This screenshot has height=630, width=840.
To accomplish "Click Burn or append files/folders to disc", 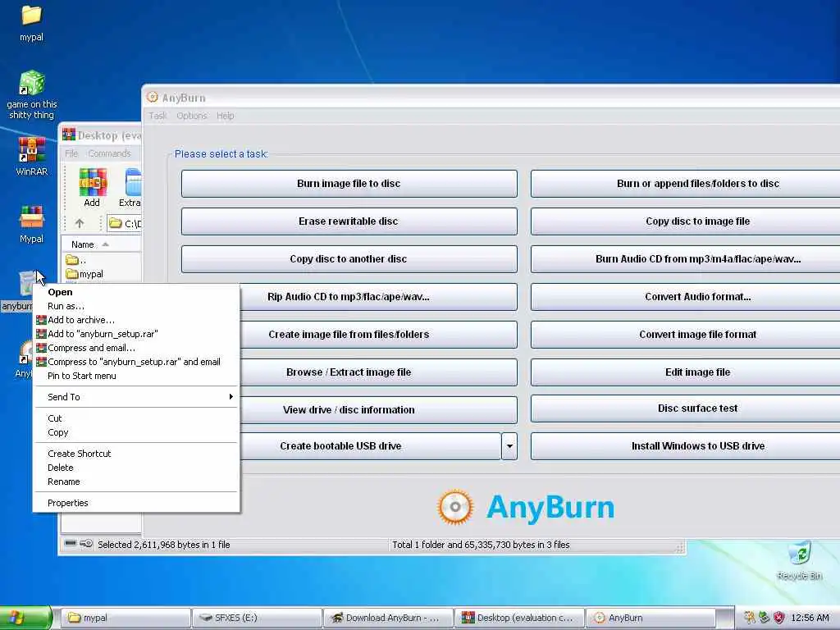I will click(x=686, y=184).
